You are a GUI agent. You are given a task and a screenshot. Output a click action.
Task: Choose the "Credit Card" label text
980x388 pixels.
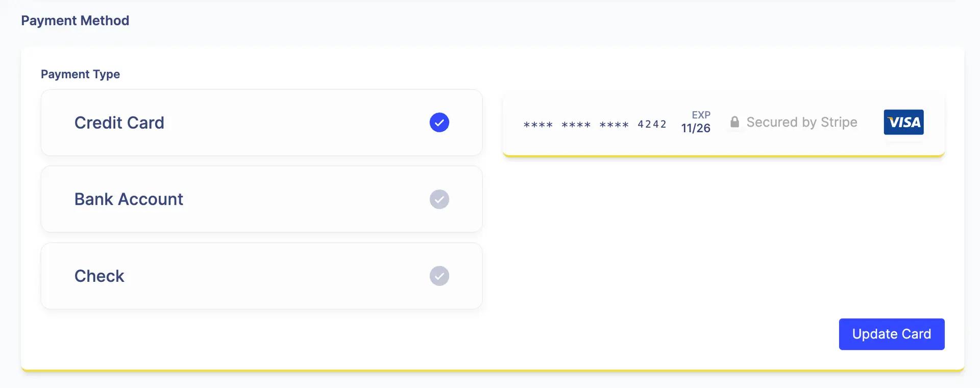[119, 123]
